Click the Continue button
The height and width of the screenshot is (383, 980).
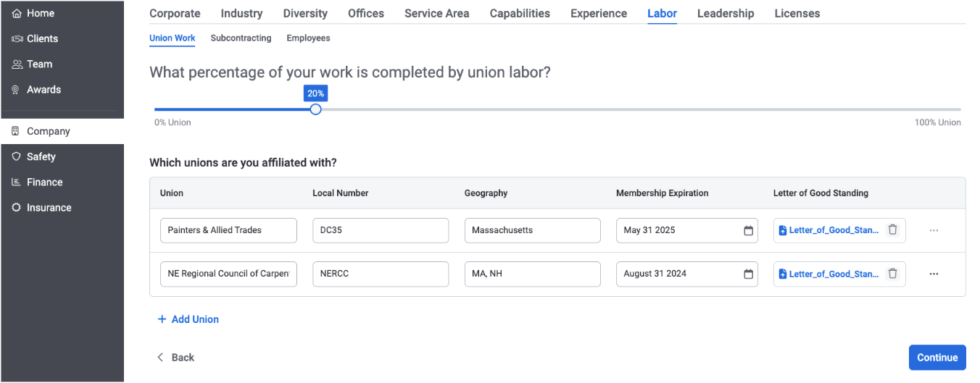(x=937, y=358)
